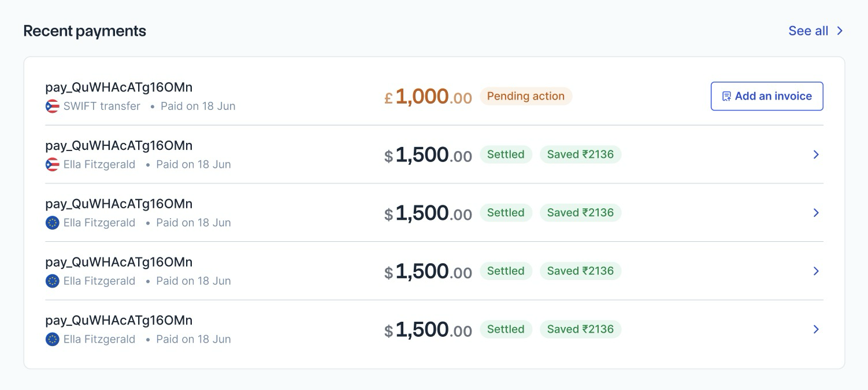Viewport: 868px width, 390px height.
Task: Open the second payment row's chevron arrow
Action: point(816,154)
